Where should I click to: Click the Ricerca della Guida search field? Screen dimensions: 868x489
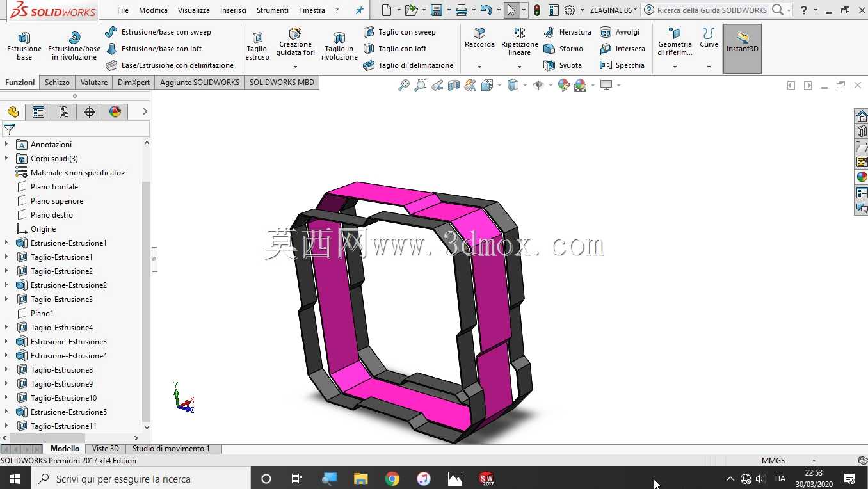tap(711, 10)
